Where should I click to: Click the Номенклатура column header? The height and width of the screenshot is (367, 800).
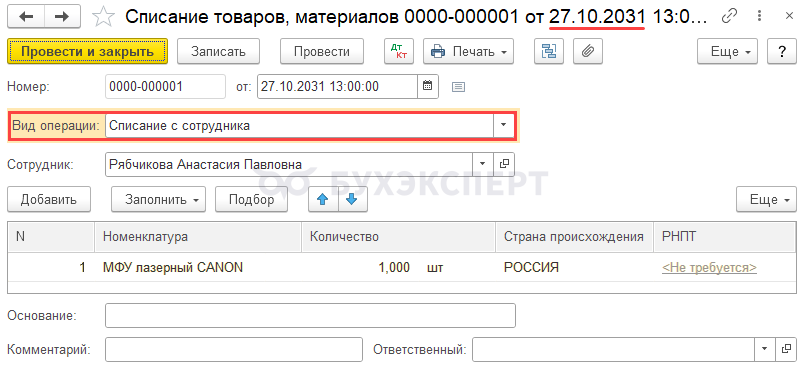click(x=198, y=236)
